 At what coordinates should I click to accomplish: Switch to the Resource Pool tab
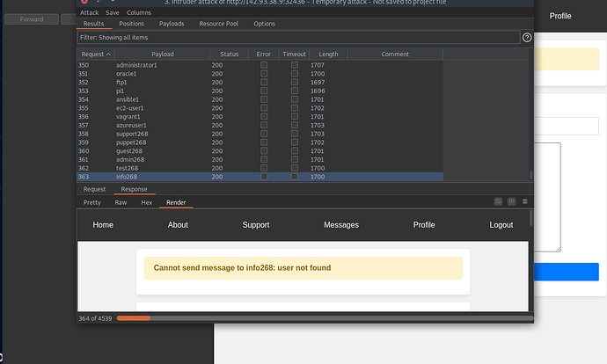(x=218, y=24)
